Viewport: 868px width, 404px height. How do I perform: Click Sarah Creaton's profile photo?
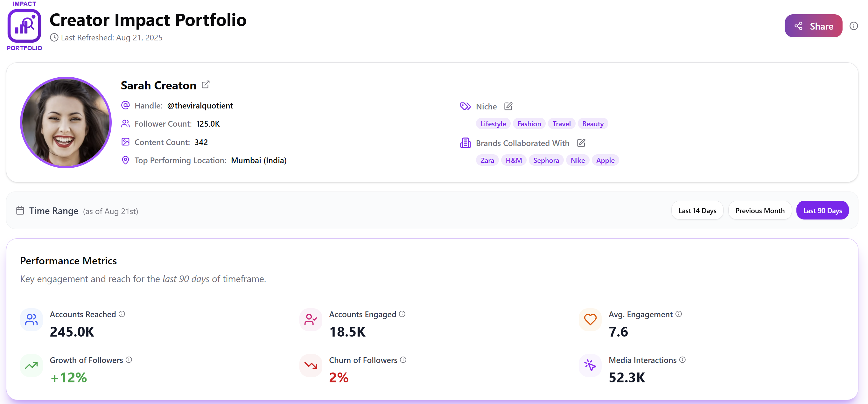click(x=66, y=122)
